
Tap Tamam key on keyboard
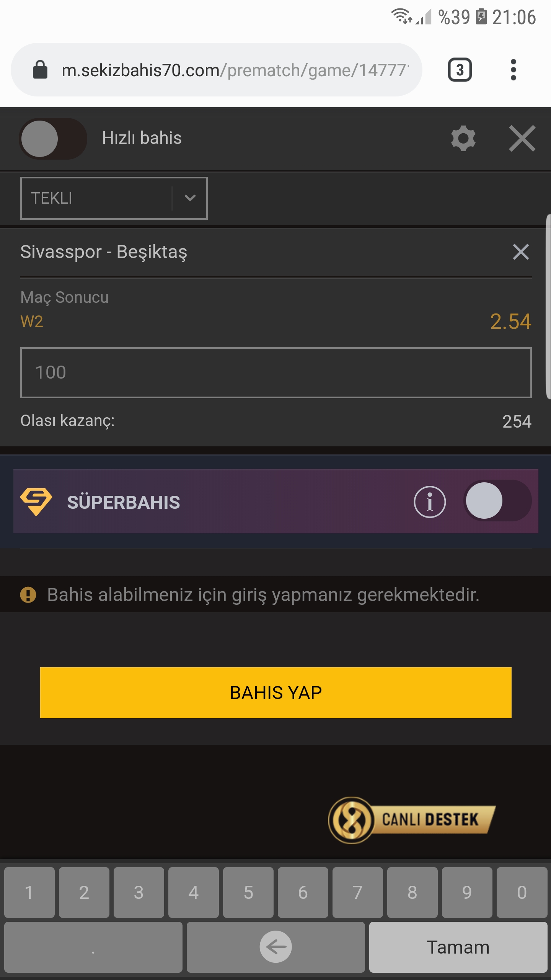click(458, 947)
